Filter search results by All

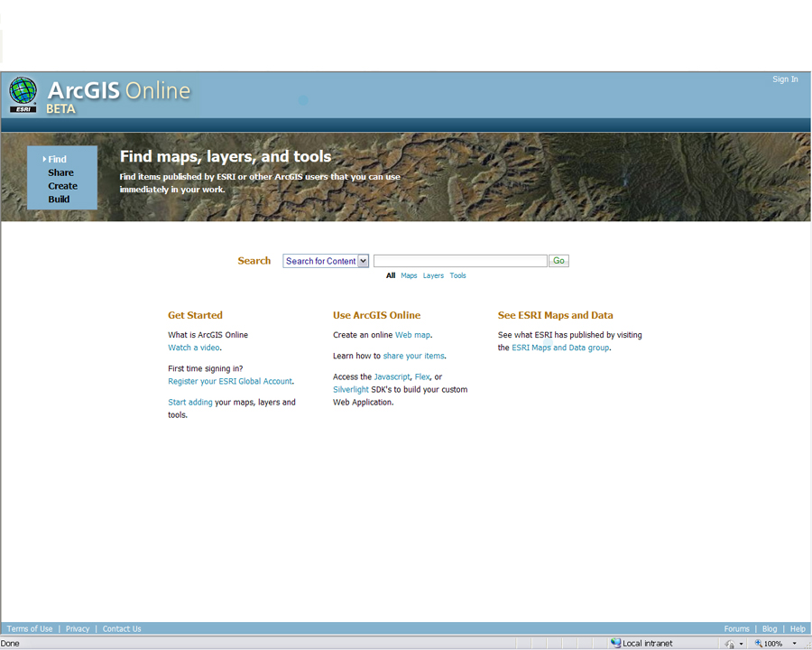(x=391, y=275)
